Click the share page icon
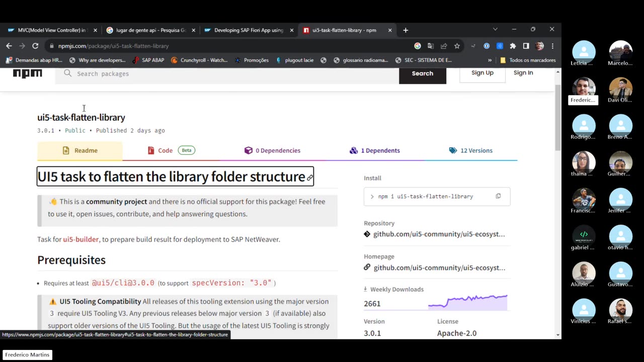 click(444, 46)
